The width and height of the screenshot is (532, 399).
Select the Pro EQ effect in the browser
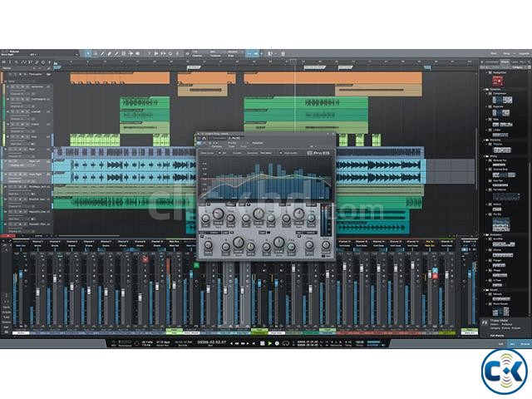tap(497, 214)
